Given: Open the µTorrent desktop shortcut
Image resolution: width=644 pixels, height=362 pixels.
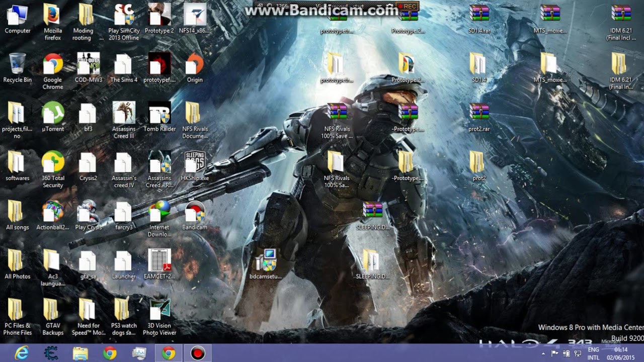Looking at the screenshot, I should (x=53, y=117).
